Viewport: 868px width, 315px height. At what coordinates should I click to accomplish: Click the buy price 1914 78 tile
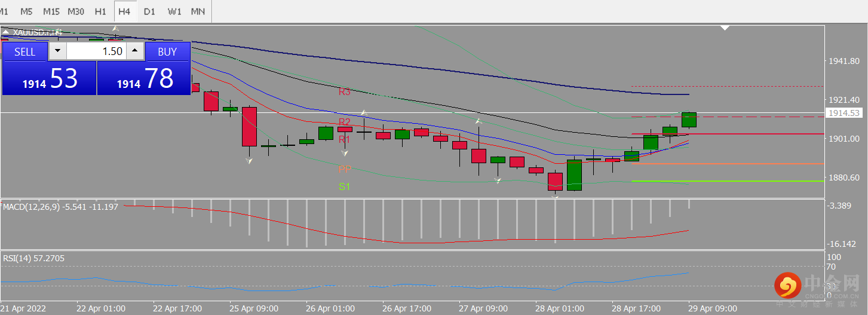point(143,78)
